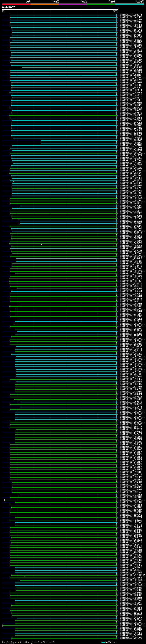This screenshot has height=644, width=146.
Task: Open hit UniRef100_C5XVU9
Action: click(x=131, y=27)
